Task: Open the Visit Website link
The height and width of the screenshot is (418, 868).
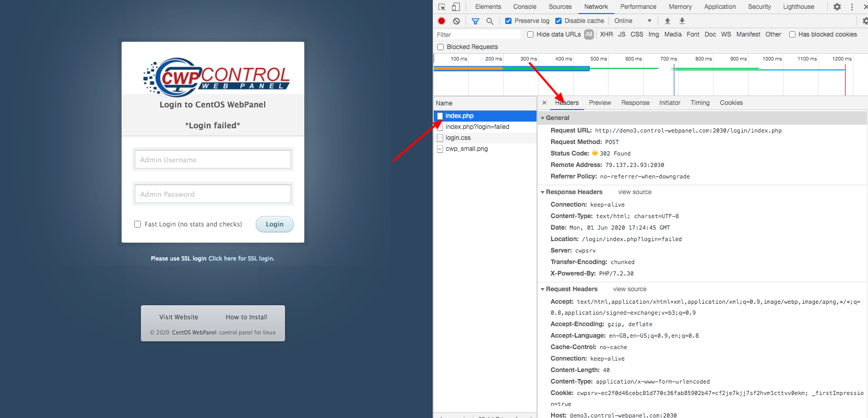Action: pyautogui.click(x=179, y=317)
